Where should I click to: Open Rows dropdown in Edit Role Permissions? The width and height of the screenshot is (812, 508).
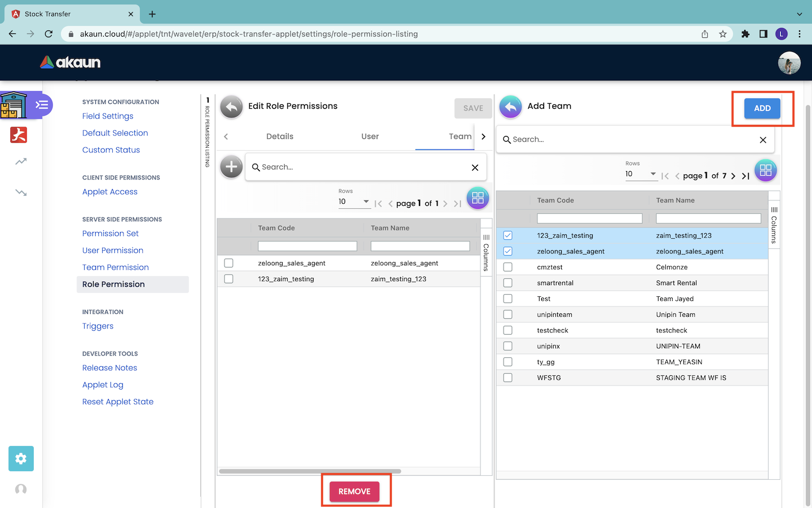354,202
